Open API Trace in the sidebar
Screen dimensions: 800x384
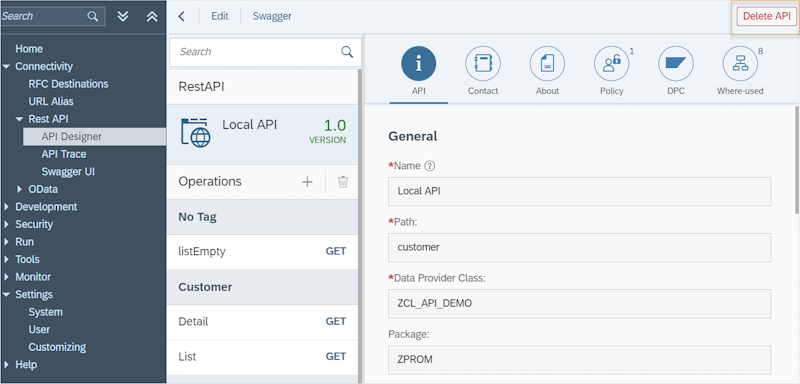(64, 154)
